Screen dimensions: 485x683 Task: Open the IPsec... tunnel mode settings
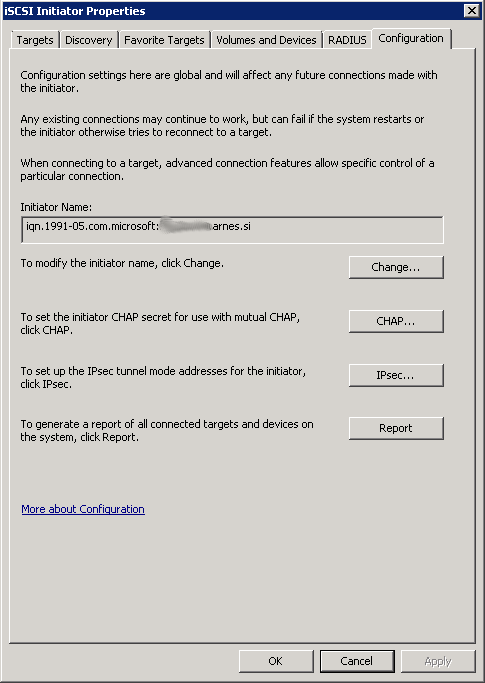click(396, 375)
